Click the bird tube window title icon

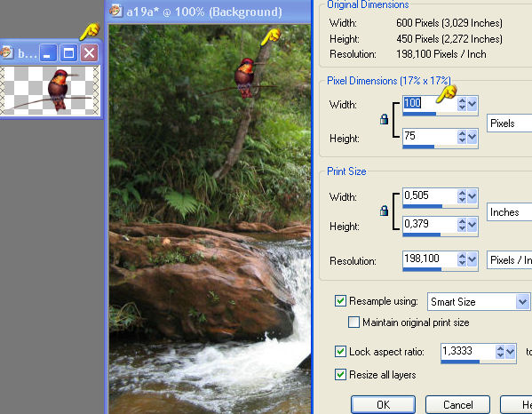click(6, 52)
